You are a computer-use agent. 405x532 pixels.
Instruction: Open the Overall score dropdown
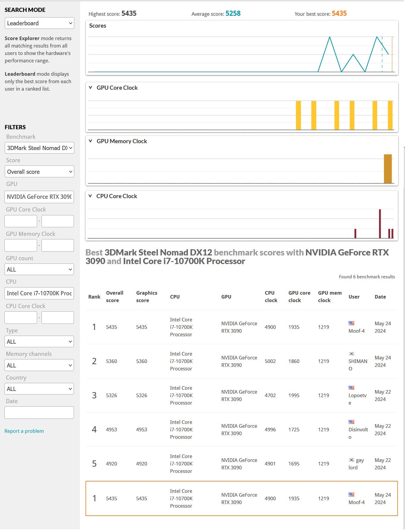[x=39, y=172]
